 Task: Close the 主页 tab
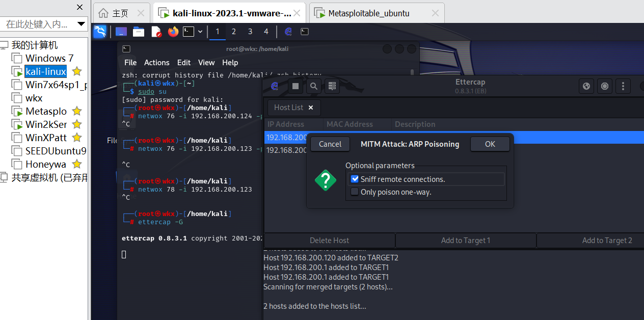141,13
